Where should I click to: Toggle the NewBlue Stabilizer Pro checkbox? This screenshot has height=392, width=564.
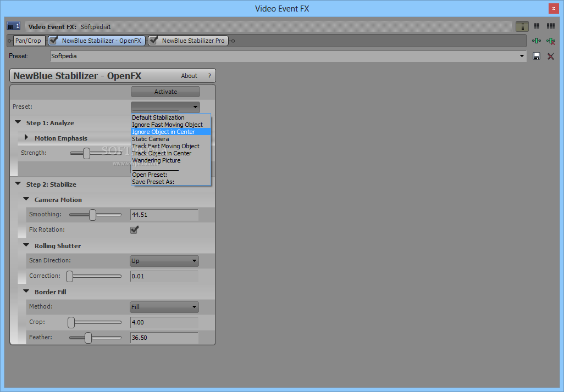[x=153, y=40]
